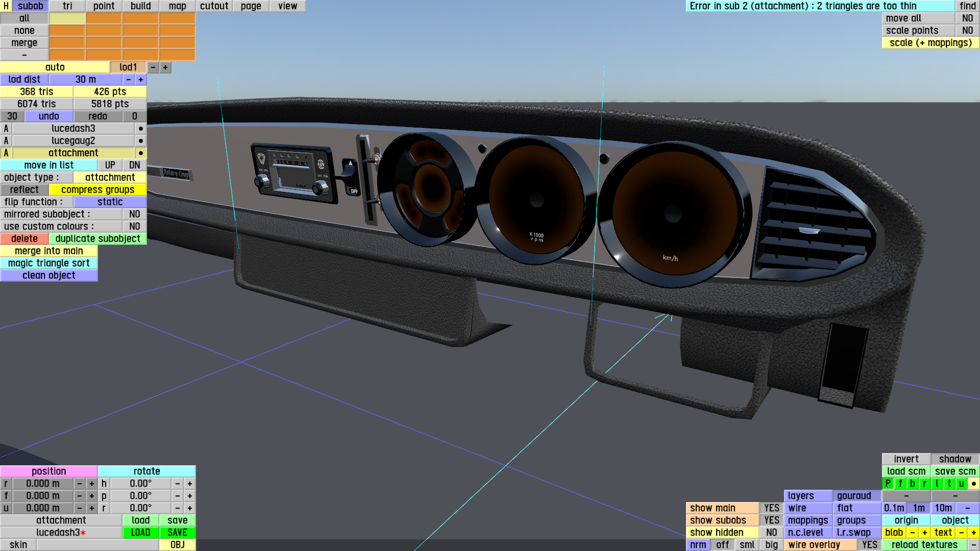Select the pale yellow colour cell
Viewport: 980px width, 551px height.
pos(67,18)
